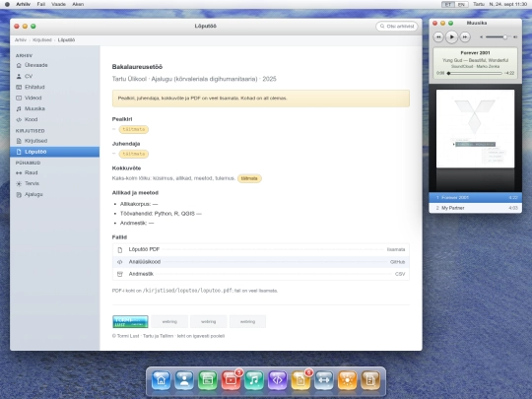Click the first grey webring badge
This screenshot has height=399, width=532.
point(169,321)
